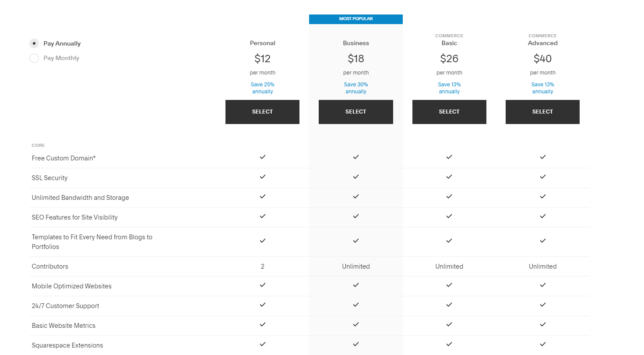
Task: Click Personal plan's Mobile Optimized Websites checkmark
Action: click(263, 285)
